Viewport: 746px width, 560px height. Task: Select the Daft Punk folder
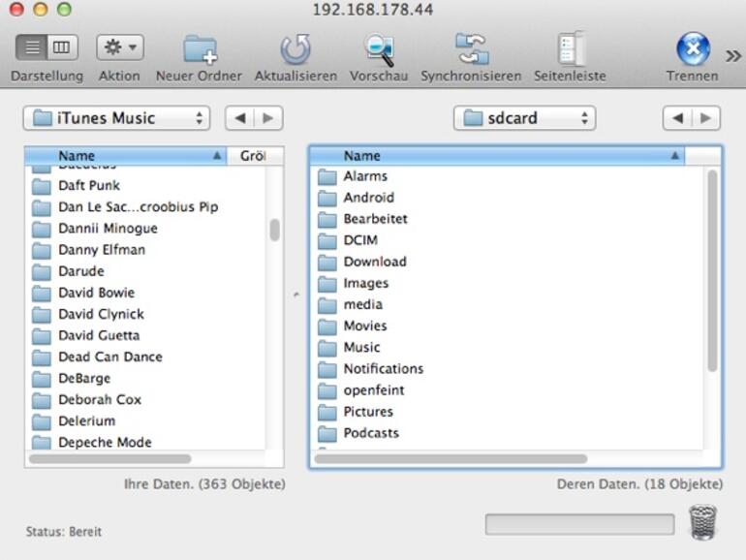click(x=144, y=186)
